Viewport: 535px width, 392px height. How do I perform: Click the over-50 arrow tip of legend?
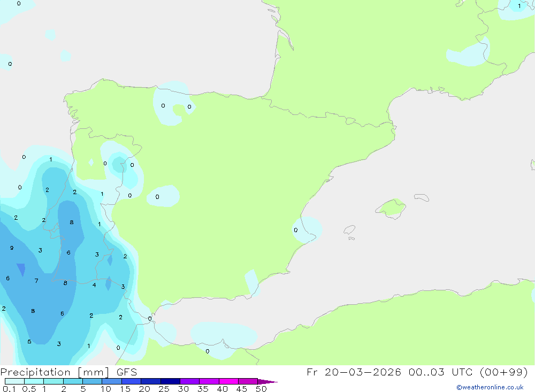(x=268, y=382)
